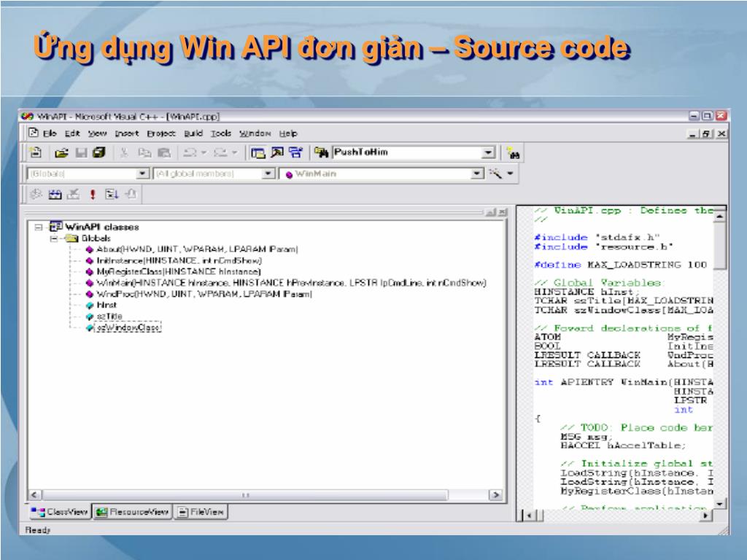Switch to the ClassView tab

point(60,513)
